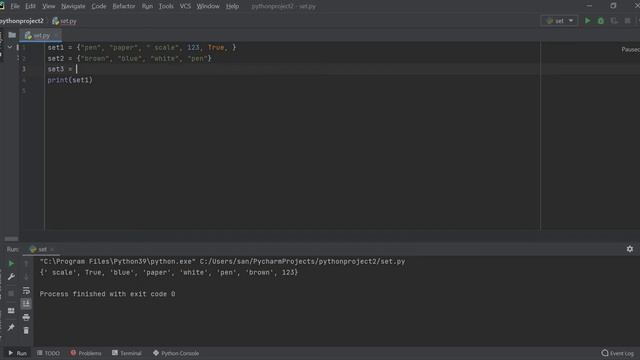The height and width of the screenshot is (360, 640).
Task: Restore the PyCharm window size
Action: [x=613, y=6]
